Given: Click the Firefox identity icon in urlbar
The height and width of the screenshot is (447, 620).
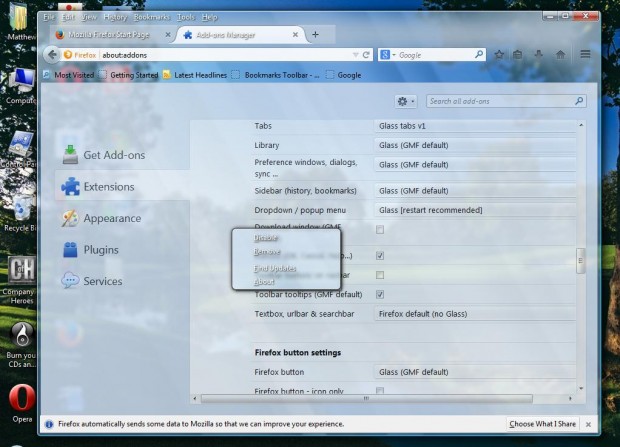Looking at the screenshot, I should coord(68,55).
